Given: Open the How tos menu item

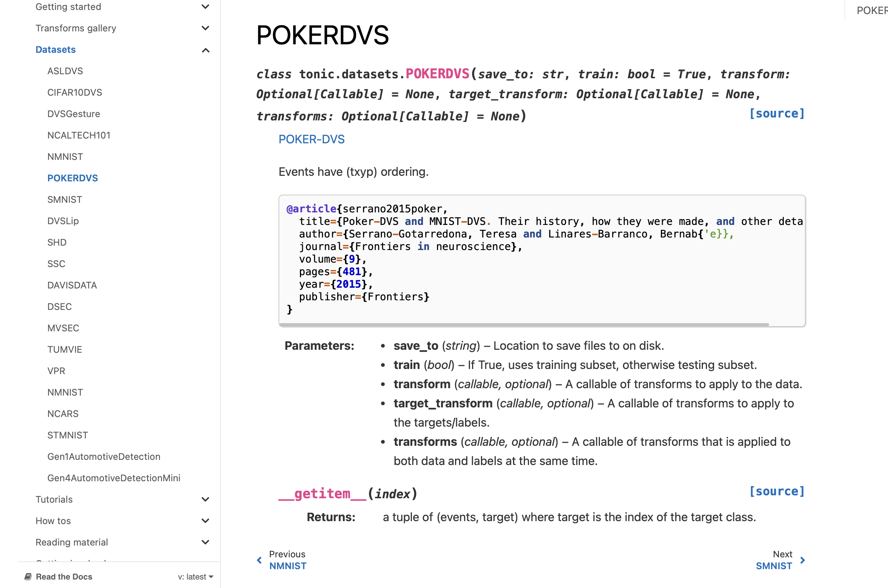Looking at the screenshot, I should [53, 521].
